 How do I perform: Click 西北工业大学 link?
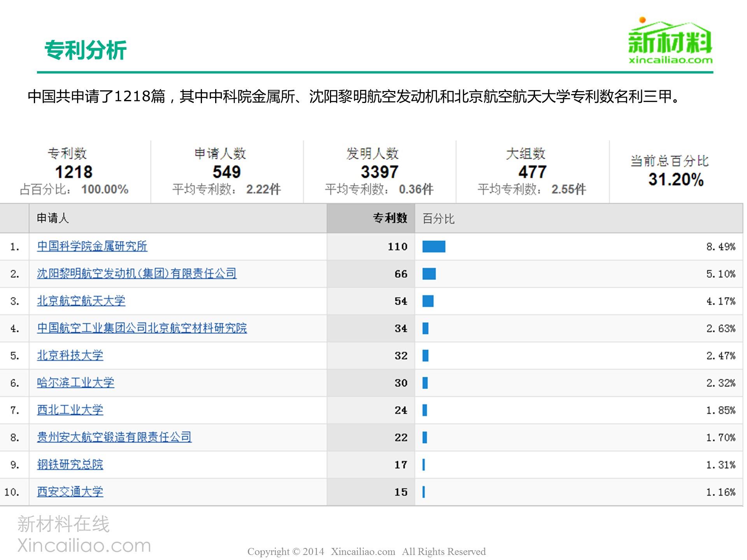pos(70,410)
